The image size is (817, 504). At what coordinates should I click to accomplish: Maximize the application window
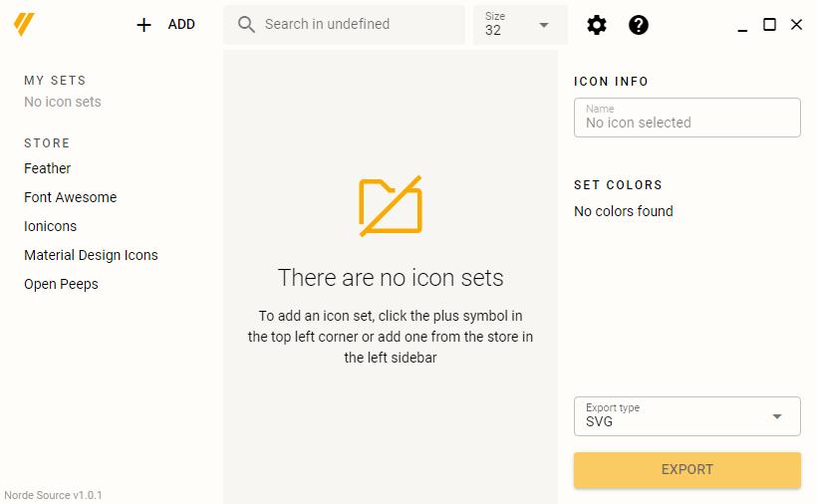pos(769,25)
